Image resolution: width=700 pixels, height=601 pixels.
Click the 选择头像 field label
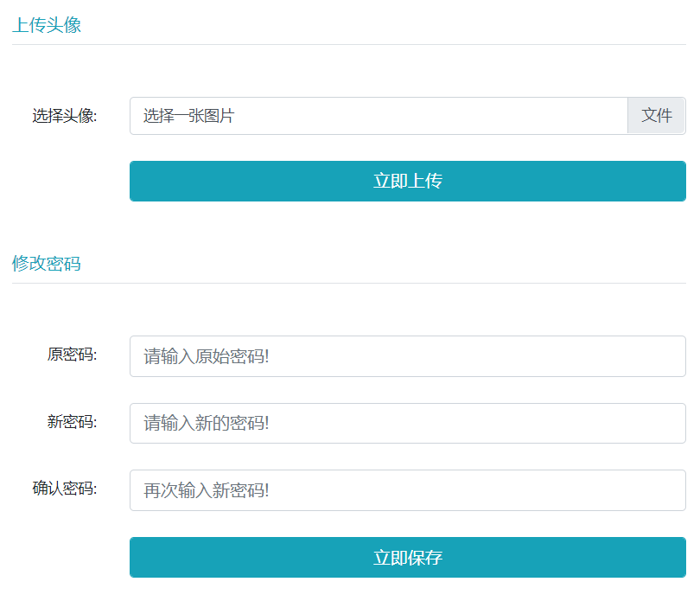65,116
